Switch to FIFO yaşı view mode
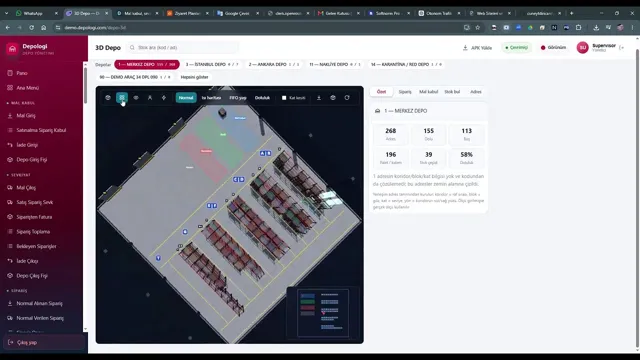 [x=238, y=98]
